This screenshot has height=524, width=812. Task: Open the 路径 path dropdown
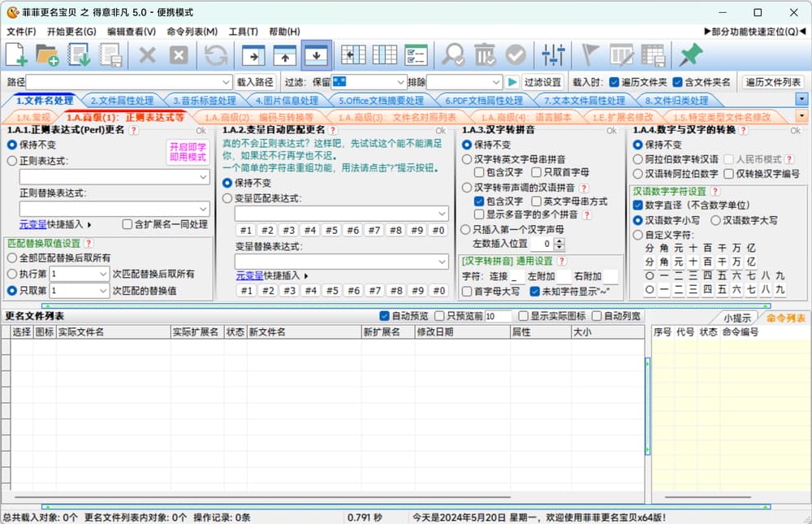click(x=226, y=82)
